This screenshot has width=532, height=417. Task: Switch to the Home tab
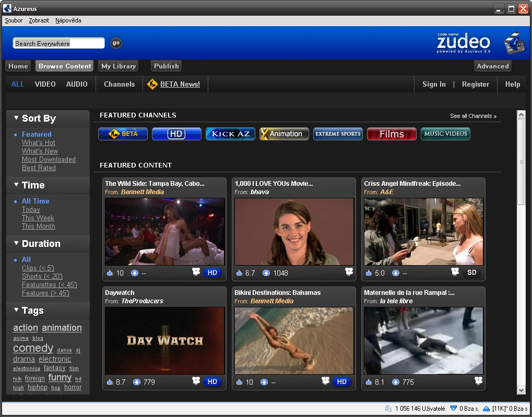pyautogui.click(x=18, y=66)
